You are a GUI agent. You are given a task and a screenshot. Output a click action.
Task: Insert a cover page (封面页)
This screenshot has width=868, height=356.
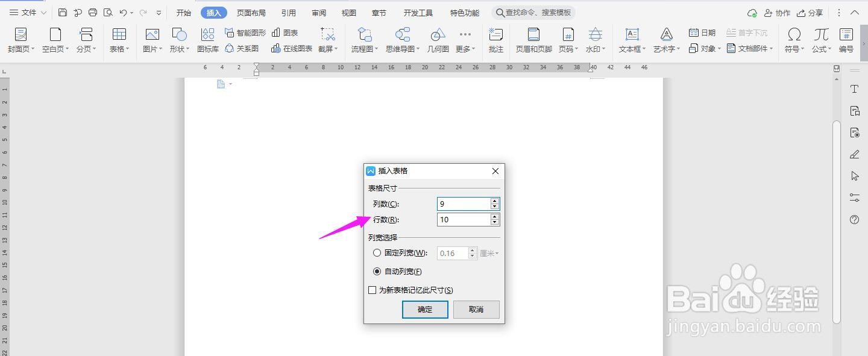click(x=21, y=40)
